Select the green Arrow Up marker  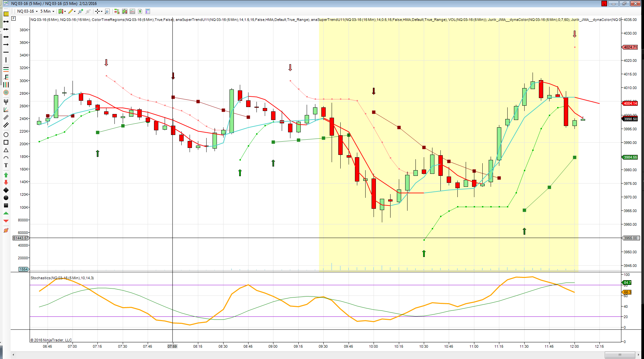(x=6, y=175)
